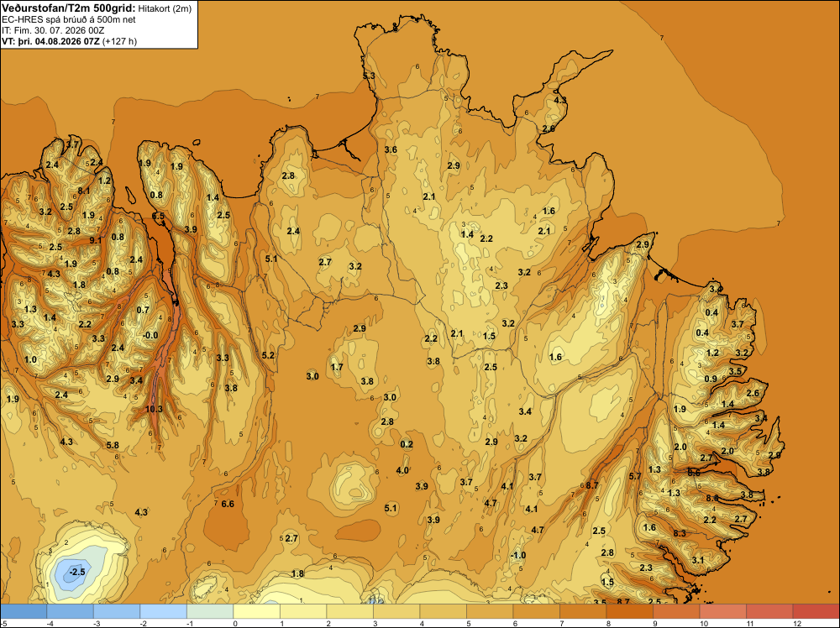This screenshot has height=628, width=840.
Task: Click the 5.3 value on the north coast
Action: pyautogui.click(x=369, y=76)
